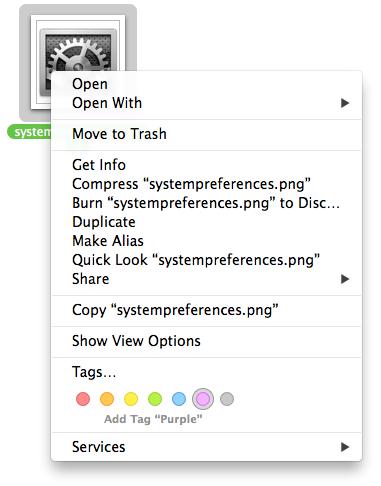Expand the Open With submenu arrow

click(345, 103)
